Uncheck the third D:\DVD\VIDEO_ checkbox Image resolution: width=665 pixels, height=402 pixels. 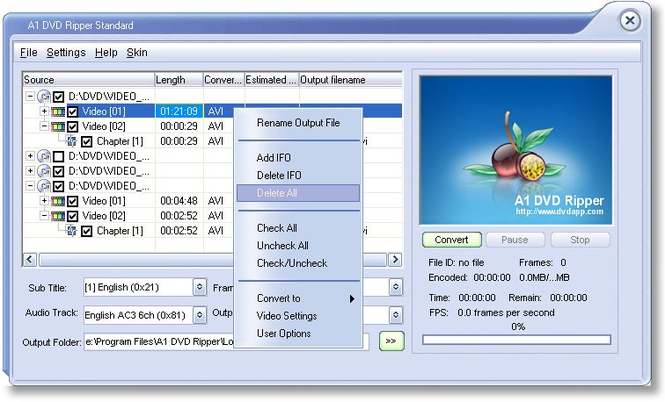click(x=59, y=172)
